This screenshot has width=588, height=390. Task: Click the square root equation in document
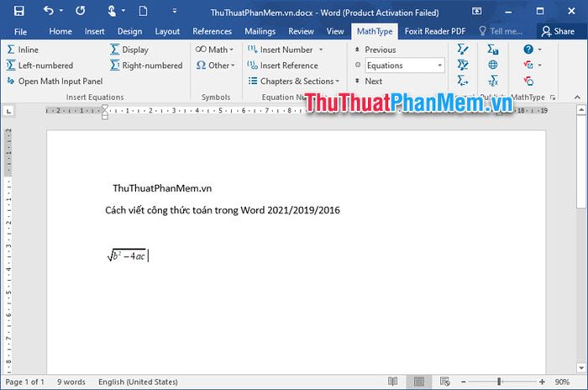click(126, 256)
